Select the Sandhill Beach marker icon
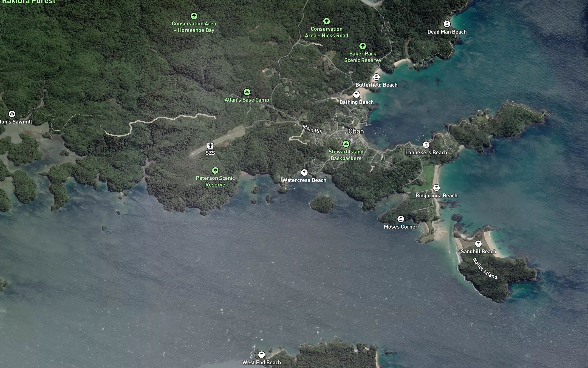Viewport: 588px width, 368px height. click(x=478, y=244)
